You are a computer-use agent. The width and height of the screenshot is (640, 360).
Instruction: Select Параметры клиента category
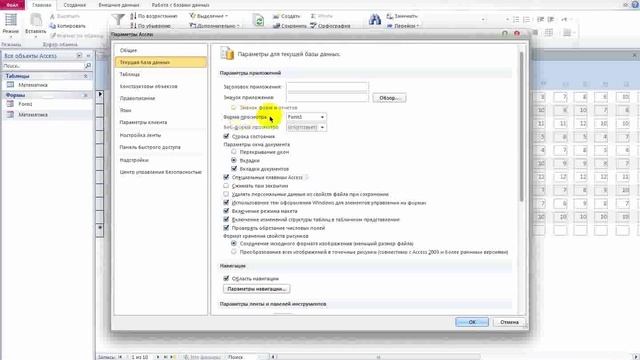[161, 122]
